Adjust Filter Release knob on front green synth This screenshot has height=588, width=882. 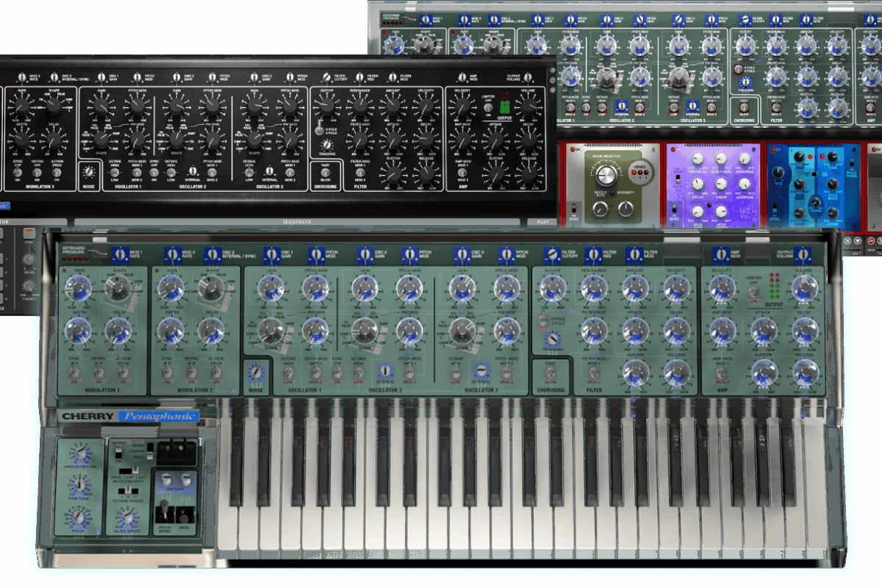677,373
